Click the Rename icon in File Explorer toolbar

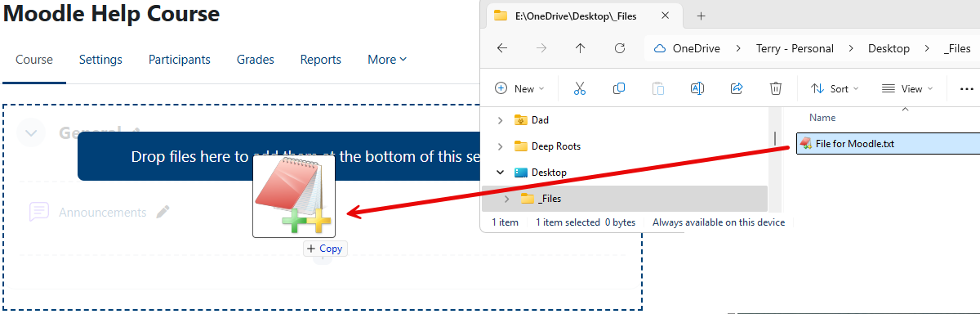tap(697, 88)
